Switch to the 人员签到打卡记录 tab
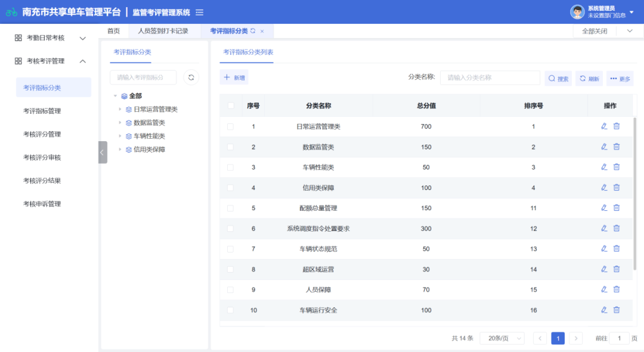644x352 pixels. point(163,31)
